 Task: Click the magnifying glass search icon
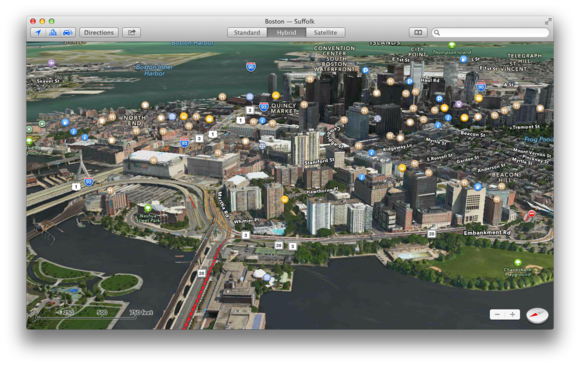click(437, 33)
